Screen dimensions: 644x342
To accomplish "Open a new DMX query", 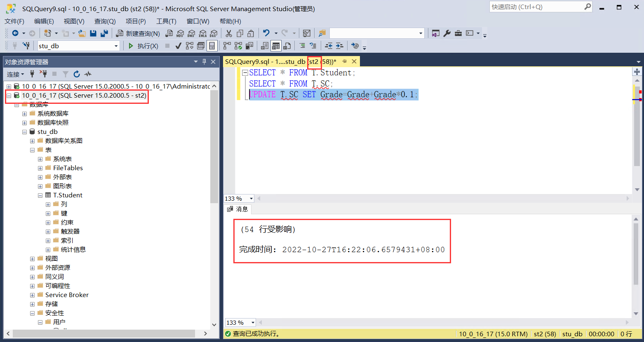I will click(x=191, y=33).
